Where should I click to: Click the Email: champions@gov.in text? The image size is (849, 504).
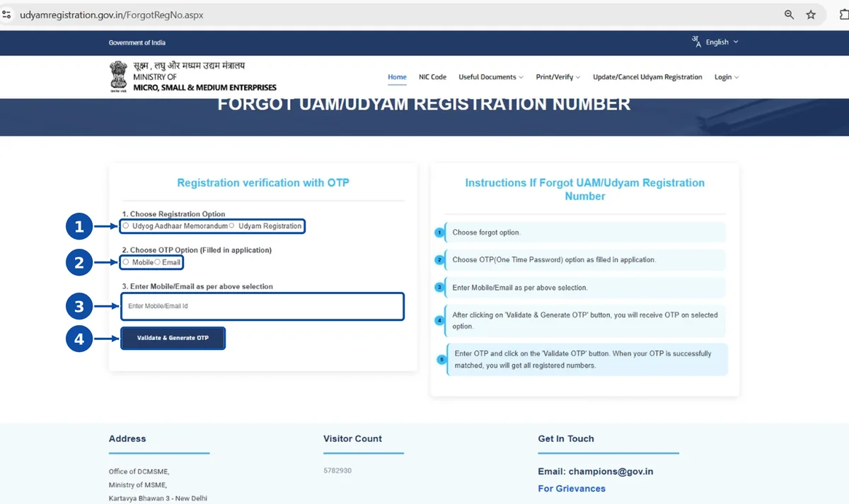tap(595, 471)
